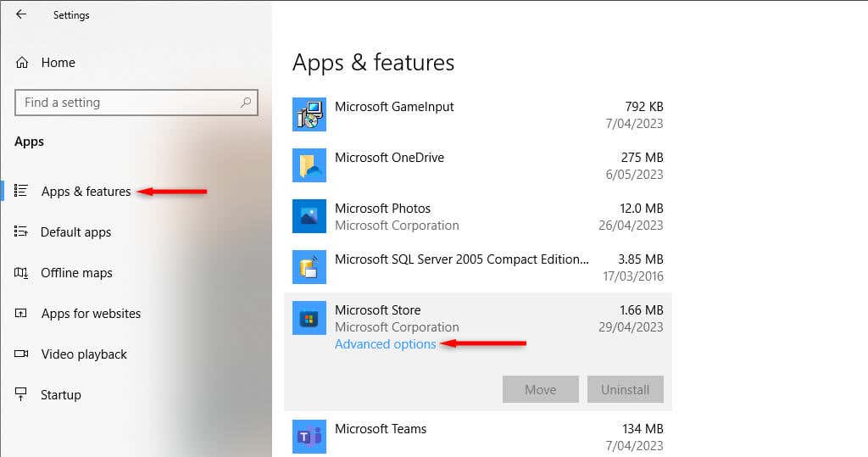This screenshot has height=457, width=868.
Task: Click the Home house icon
Action: coord(21,63)
